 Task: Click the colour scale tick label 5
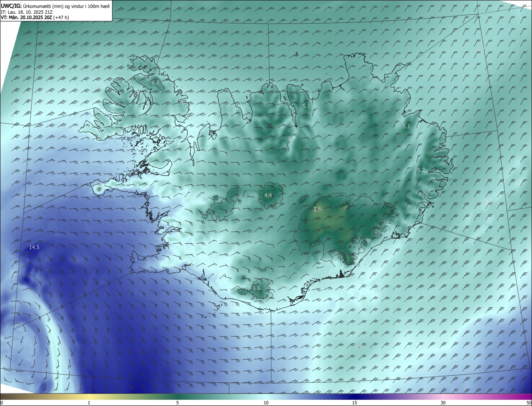click(177, 403)
